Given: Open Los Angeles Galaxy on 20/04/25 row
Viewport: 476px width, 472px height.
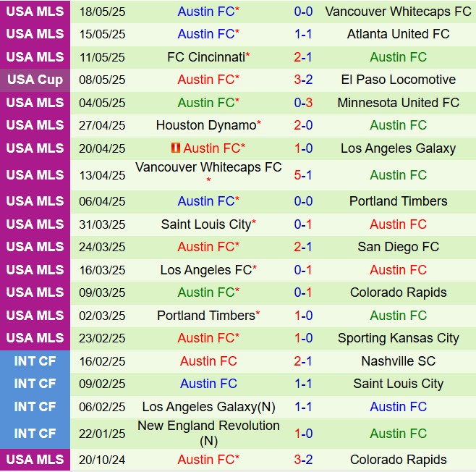Looking at the screenshot, I should tap(398, 148).
